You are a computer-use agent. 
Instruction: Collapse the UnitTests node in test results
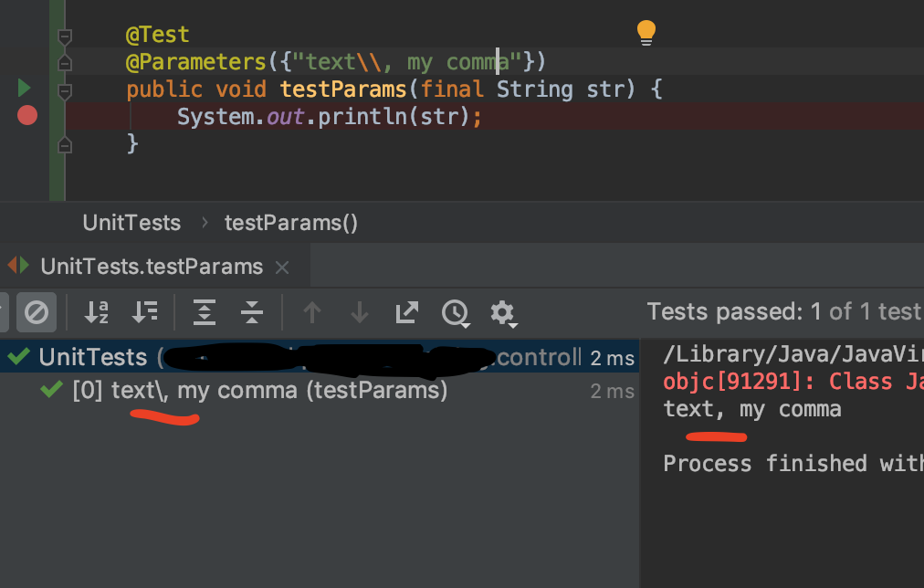pos(91,357)
